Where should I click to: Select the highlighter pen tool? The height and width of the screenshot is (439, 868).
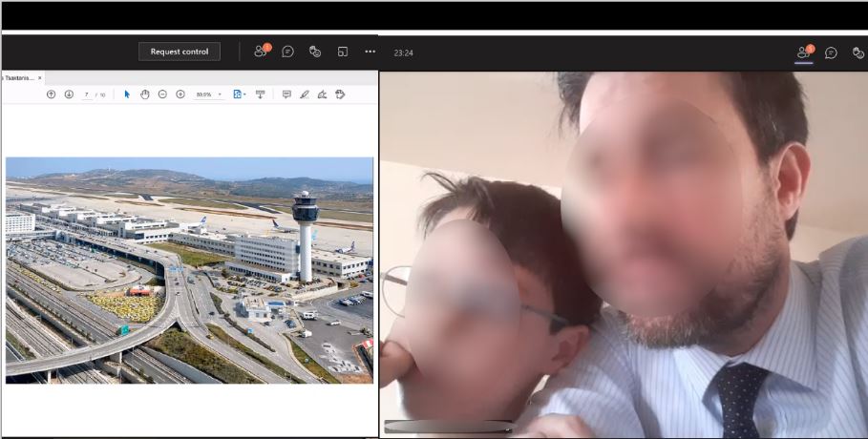305,94
